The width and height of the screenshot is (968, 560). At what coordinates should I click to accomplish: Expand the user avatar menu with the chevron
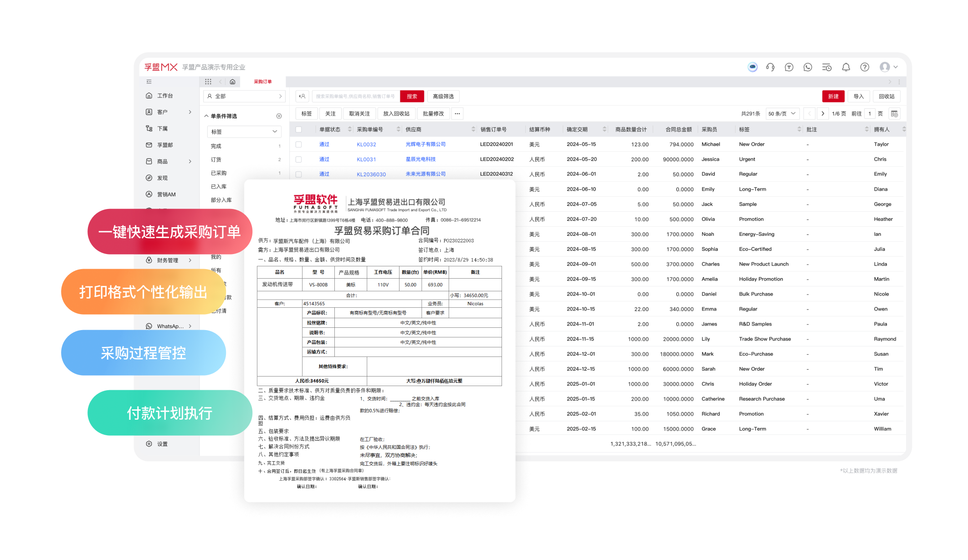(x=896, y=67)
